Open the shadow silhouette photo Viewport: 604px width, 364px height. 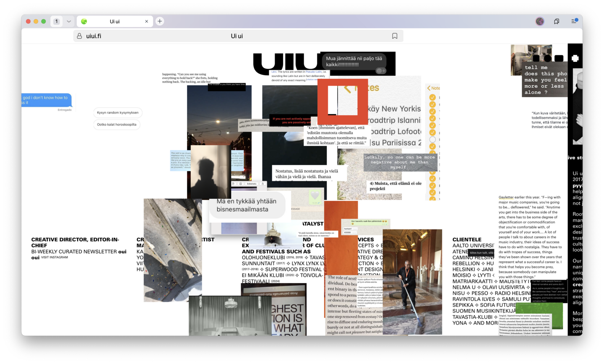click(211, 172)
